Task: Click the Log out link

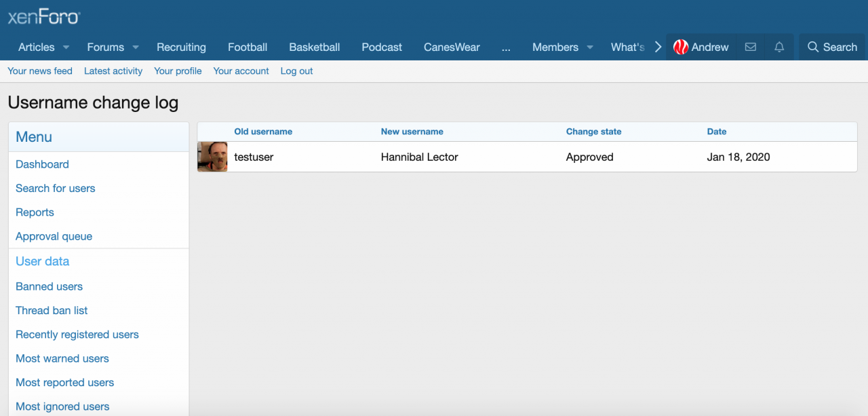Action: tap(296, 71)
